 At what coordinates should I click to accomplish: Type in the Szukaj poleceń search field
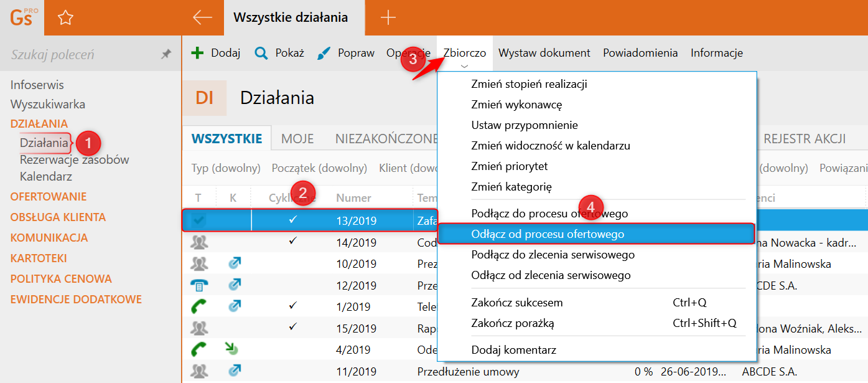[81, 55]
